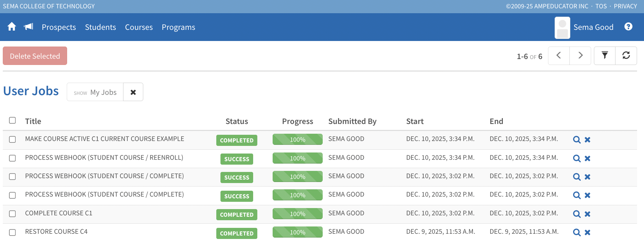Screen dimensions: 644x248
Task: Remove the reenroll webhook job with X icon
Action: click(587, 158)
